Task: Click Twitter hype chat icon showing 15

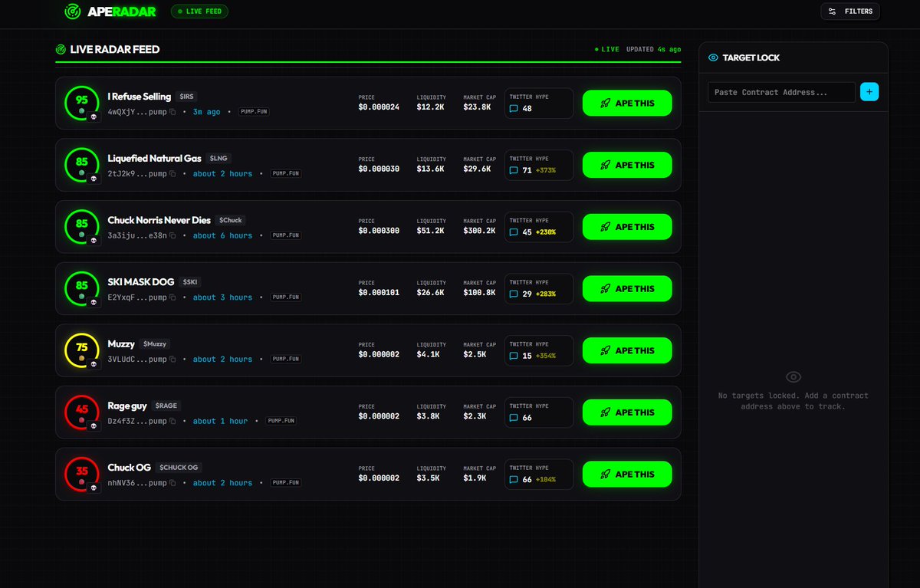Action: pos(514,356)
